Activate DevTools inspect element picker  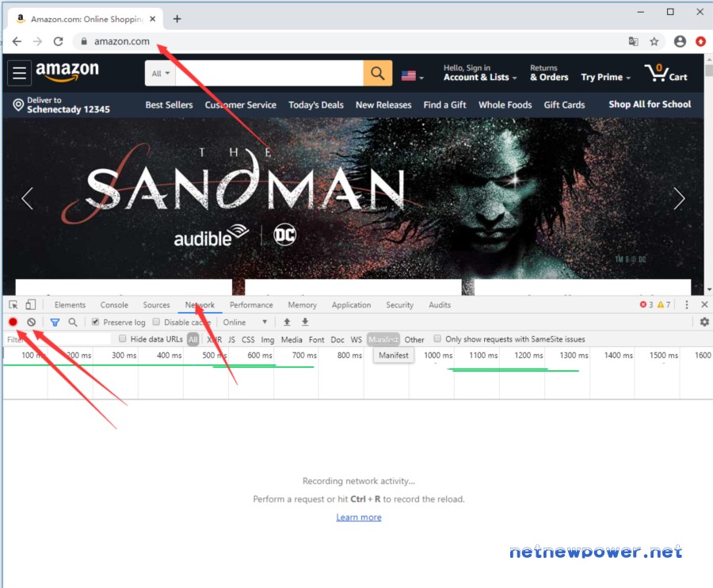[13, 304]
